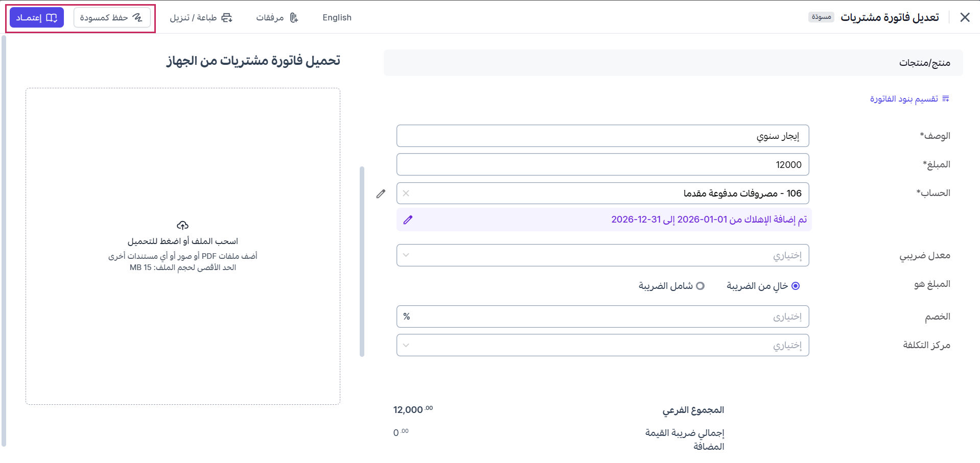Click the printer icon for print/download

coord(227,18)
